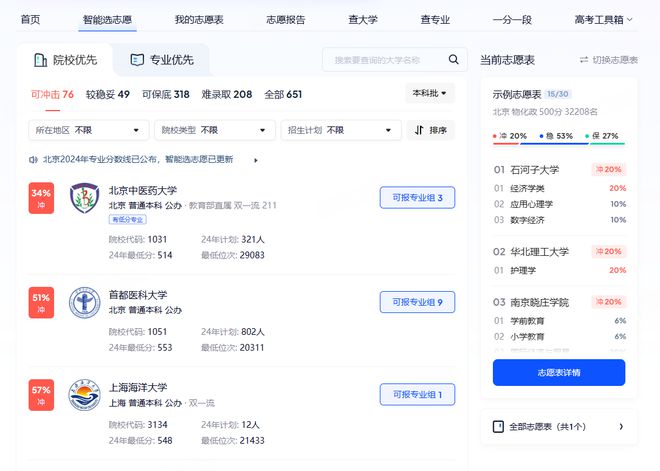Switch to 专业优先 tab
660x471 pixels.
[162, 60]
